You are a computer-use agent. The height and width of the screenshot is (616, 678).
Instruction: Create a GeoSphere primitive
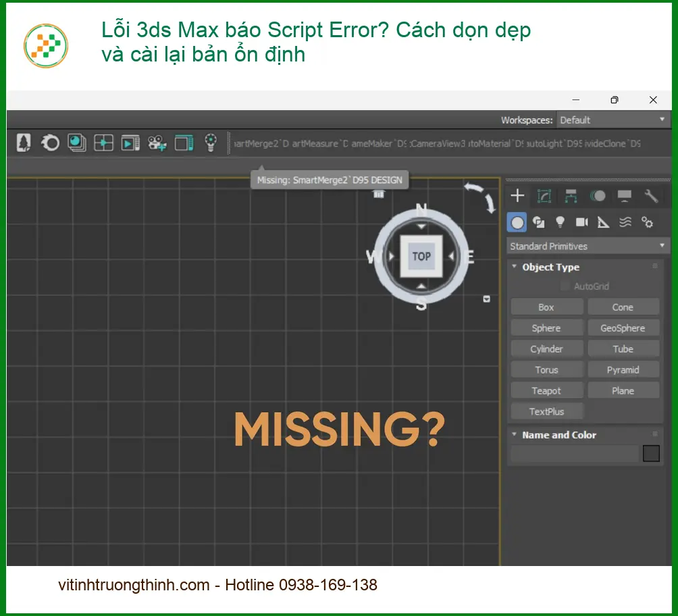click(623, 328)
